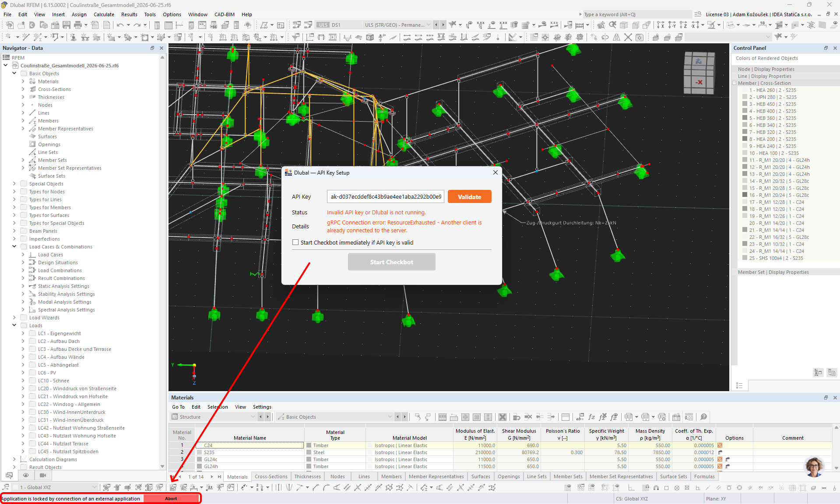Open the Structure dropdown in Materials panel

pos(214,417)
